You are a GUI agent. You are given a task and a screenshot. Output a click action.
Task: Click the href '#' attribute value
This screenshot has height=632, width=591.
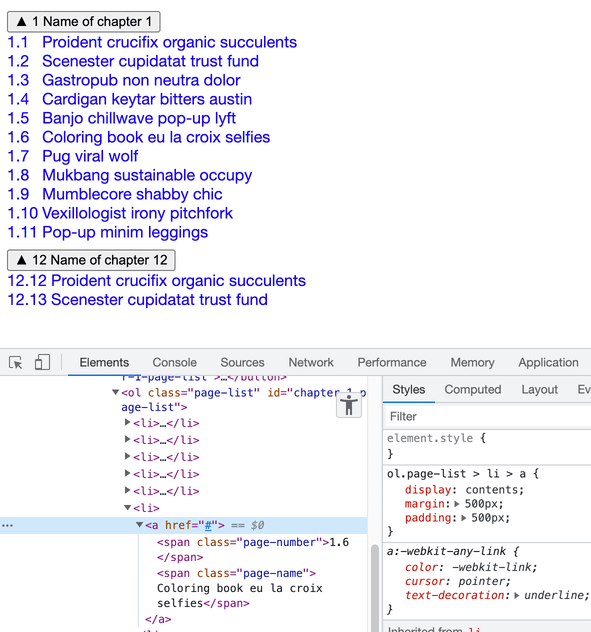pyautogui.click(x=208, y=526)
